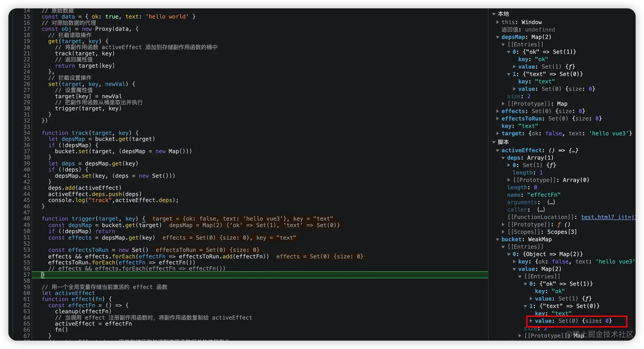Collapse 0: {Object => Map(2)} entry
Viewport: 644px width, 349px height.
(x=509, y=254)
